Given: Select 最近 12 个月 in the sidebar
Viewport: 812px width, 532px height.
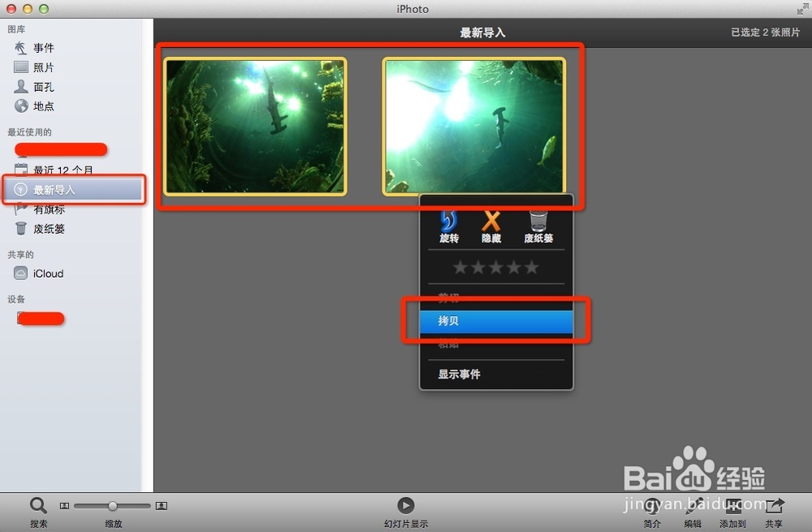Looking at the screenshot, I should pos(56,169).
